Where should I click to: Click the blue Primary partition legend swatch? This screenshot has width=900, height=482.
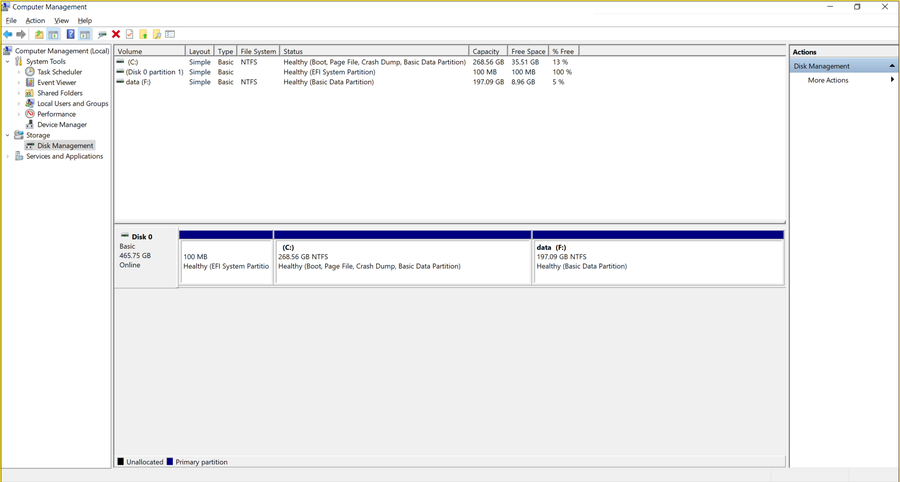(170, 461)
